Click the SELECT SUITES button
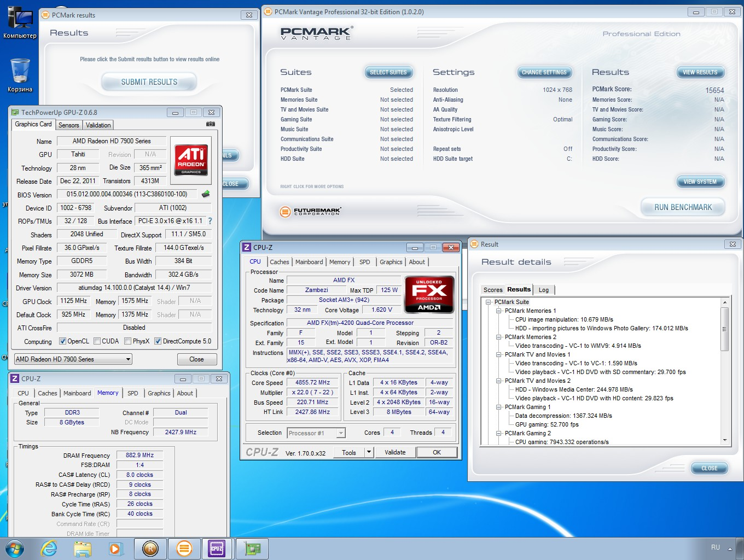This screenshot has height=560, width=744. point(388,72)
